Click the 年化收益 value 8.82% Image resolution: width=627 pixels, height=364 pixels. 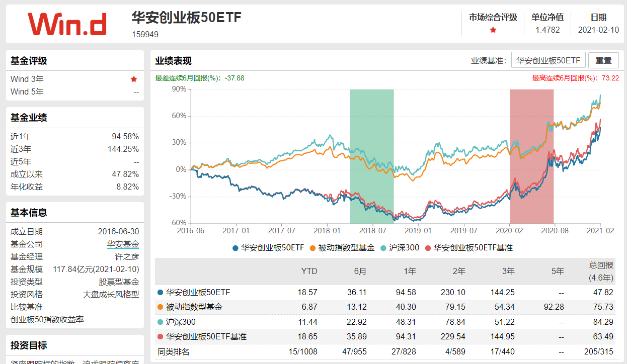127,187
